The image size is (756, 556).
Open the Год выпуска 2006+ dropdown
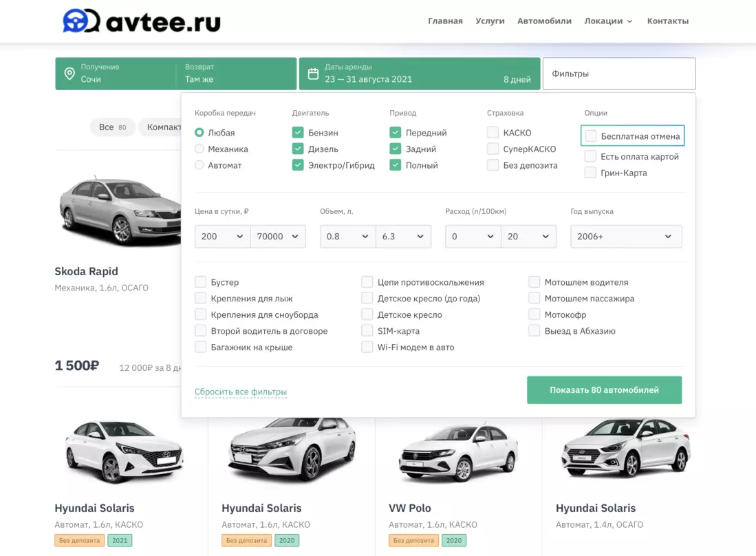tap(626, 236)
